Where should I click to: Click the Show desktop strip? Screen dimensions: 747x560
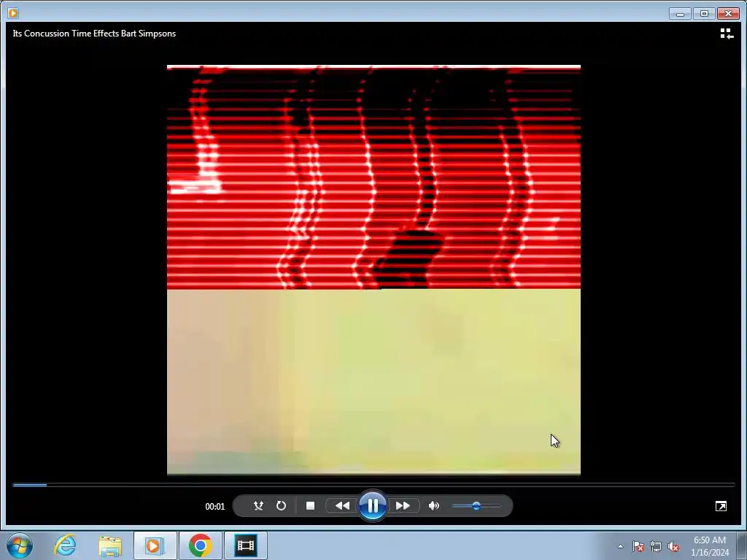742,545
